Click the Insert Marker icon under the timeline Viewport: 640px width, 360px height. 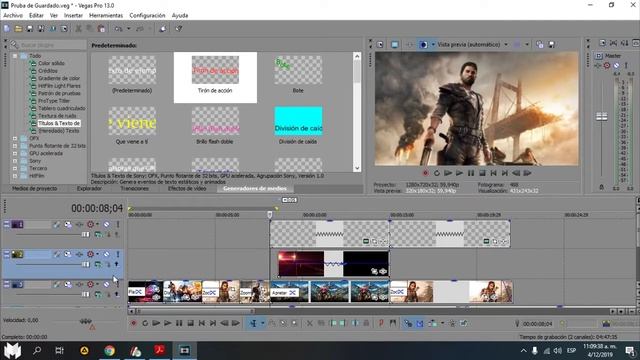[x=381, y=323]
